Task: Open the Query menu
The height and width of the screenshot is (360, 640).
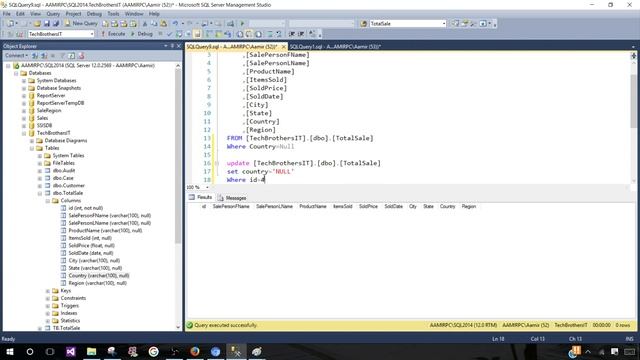Action: coord(53,13)
